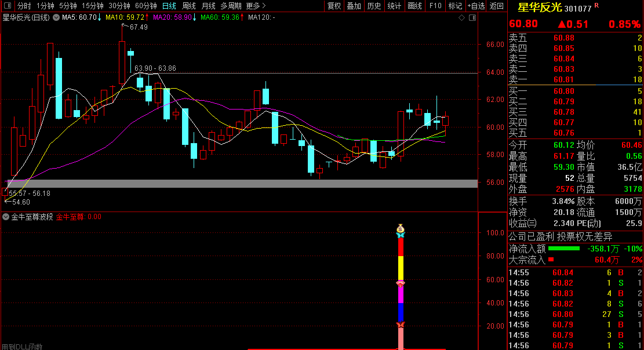Activate the 画线 drawing tools
The height and width of the screenshot is (350, 644).
[414, 6]
